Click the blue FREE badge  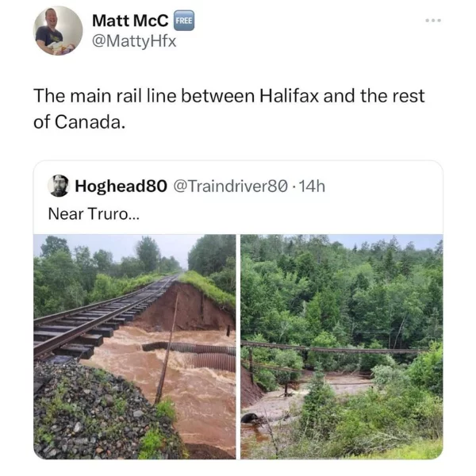[x=184, y=21]
